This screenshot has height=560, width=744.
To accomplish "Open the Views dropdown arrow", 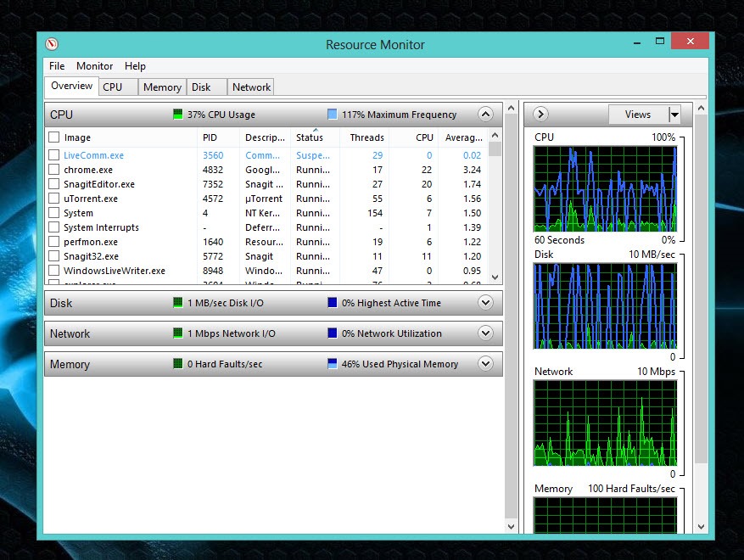I will pos(674,115).
